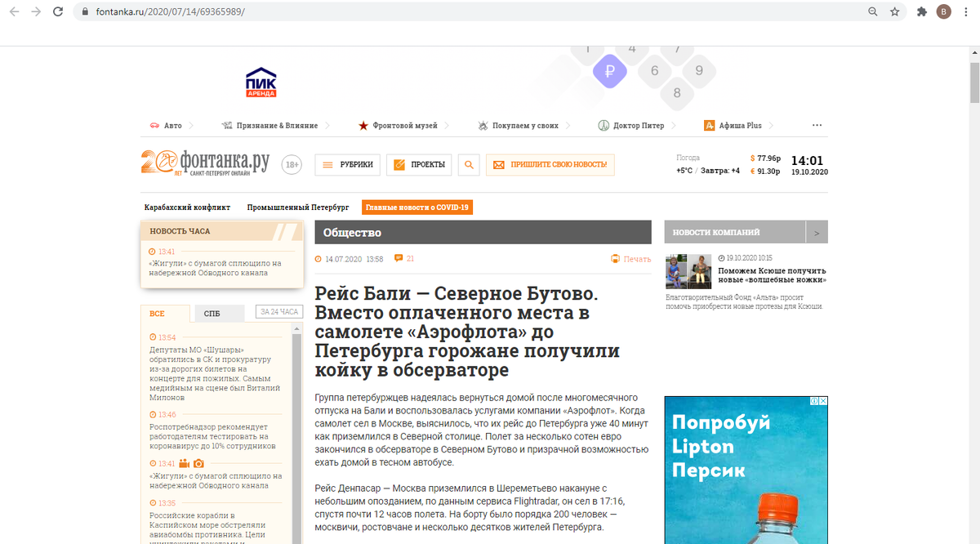Open Новости компаний header

735,232
